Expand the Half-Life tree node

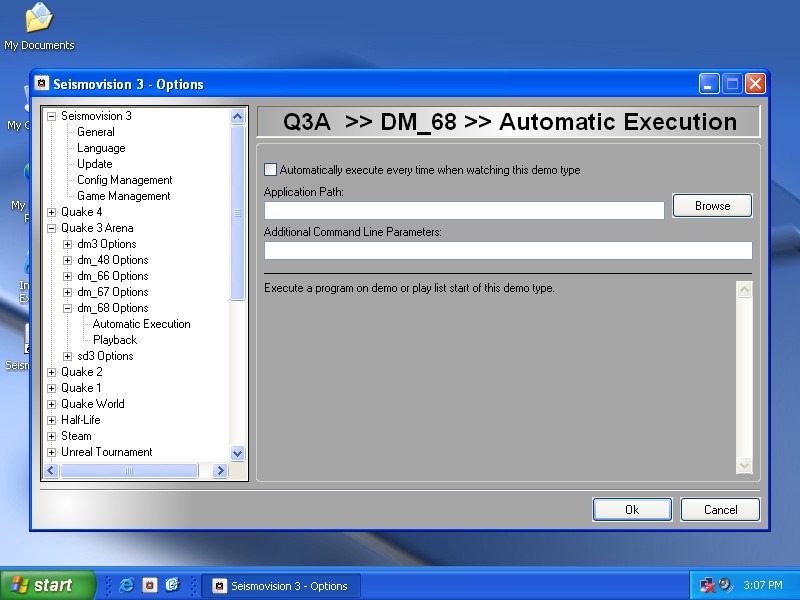tap(52, 420)
